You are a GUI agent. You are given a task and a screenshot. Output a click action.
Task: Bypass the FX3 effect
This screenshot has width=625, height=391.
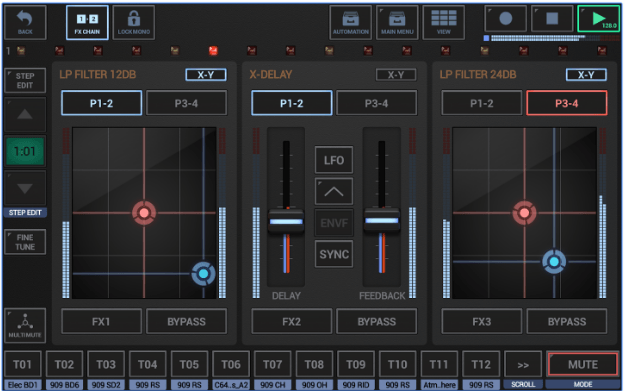coord(566,321)
